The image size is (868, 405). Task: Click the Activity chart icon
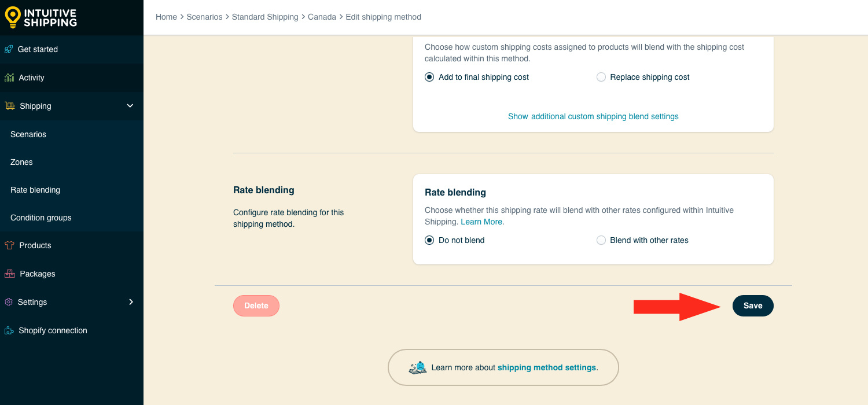[x=9, y=78]
